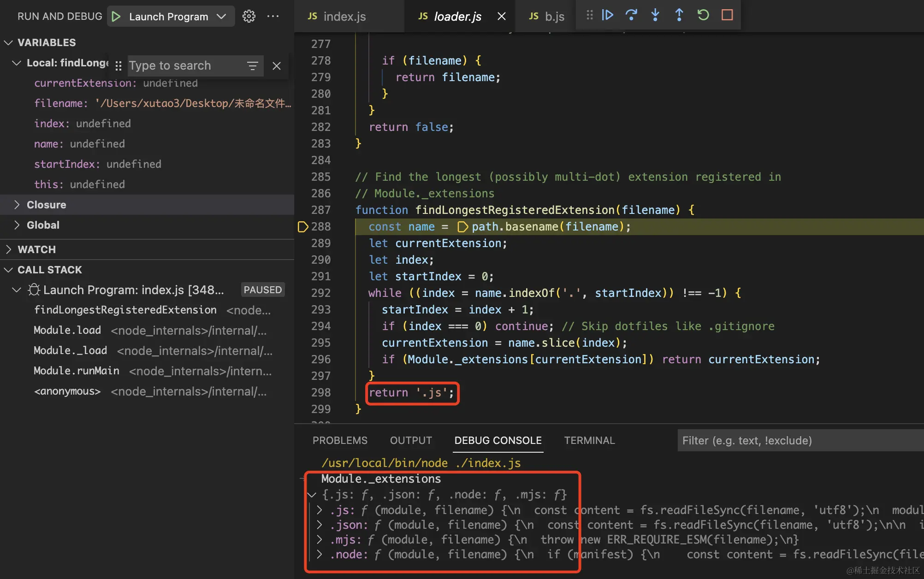
Task: Click the inline breakpoint marker before path.basename
Action: pyautogui.click(x=462, y=227)
